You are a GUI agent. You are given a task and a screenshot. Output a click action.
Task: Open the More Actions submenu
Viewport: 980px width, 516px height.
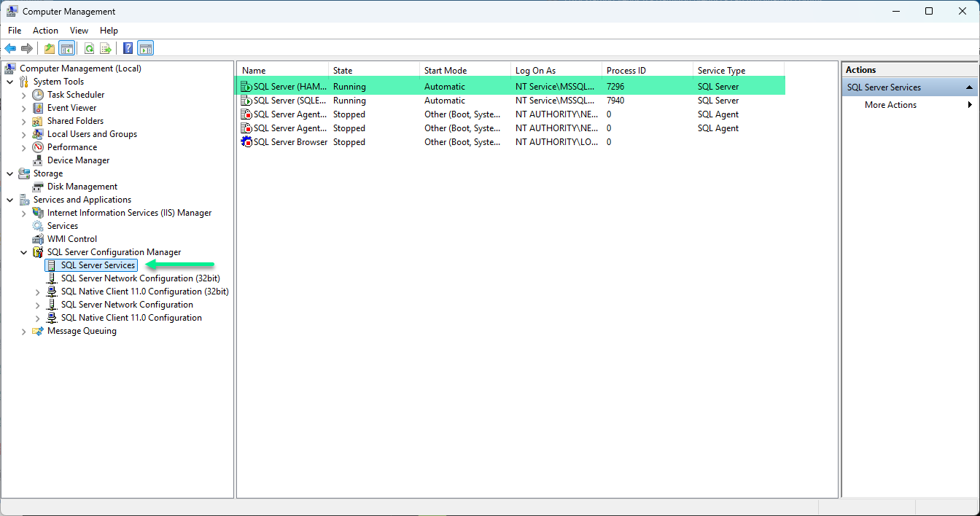(890, 105)
